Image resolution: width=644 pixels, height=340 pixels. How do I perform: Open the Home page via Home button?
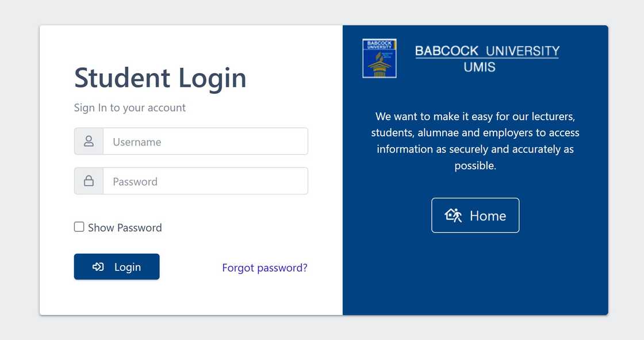[476, 215]
